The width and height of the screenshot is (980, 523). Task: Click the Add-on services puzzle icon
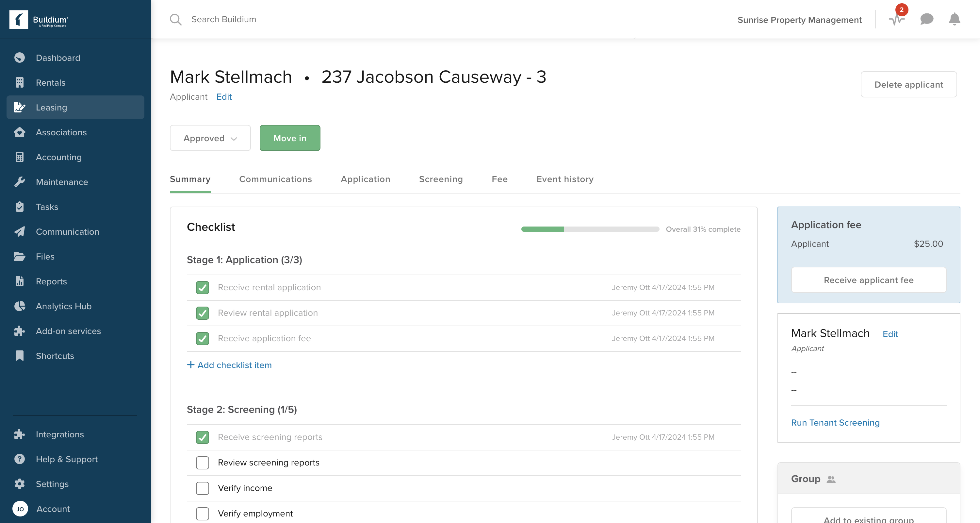pos(19,331)
